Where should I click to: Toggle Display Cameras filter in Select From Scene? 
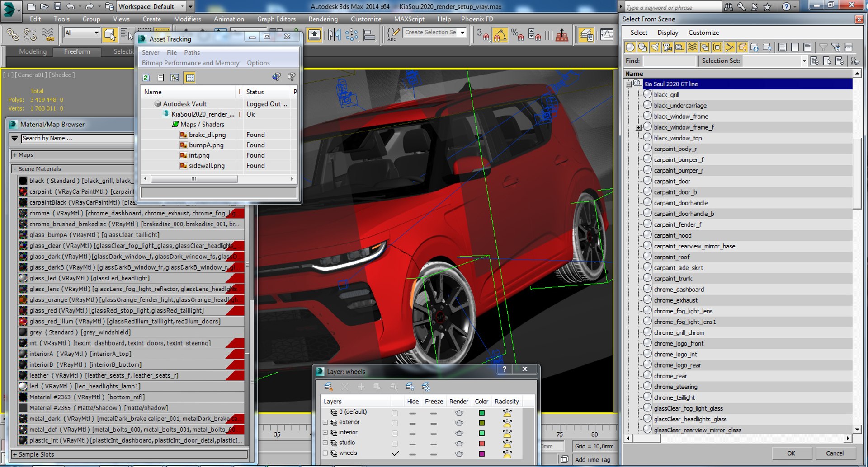(667, 47)
